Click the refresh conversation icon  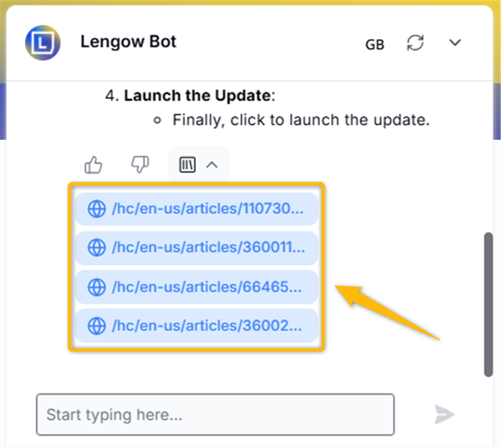[415, 43]
